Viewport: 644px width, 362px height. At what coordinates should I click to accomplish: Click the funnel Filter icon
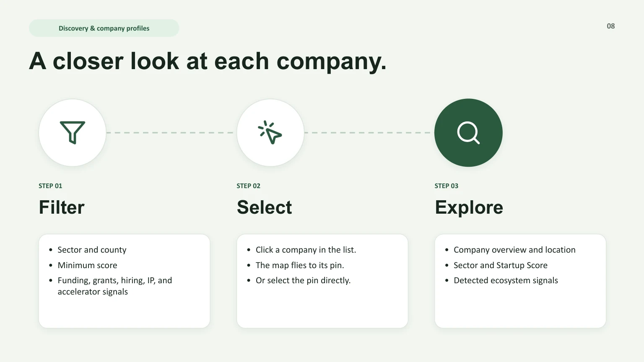point(73,133)
